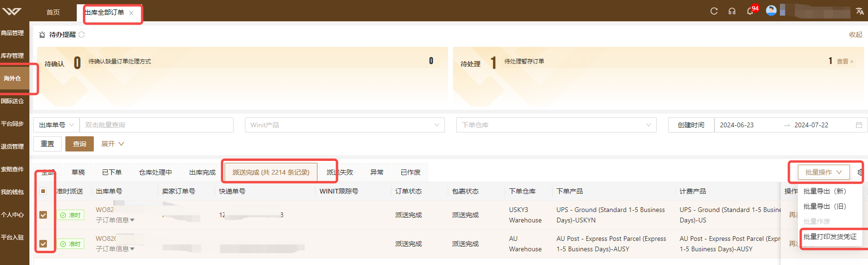Switch to the 首页 tab
This screenshot has height=265, width=868.
coord(53,12)
